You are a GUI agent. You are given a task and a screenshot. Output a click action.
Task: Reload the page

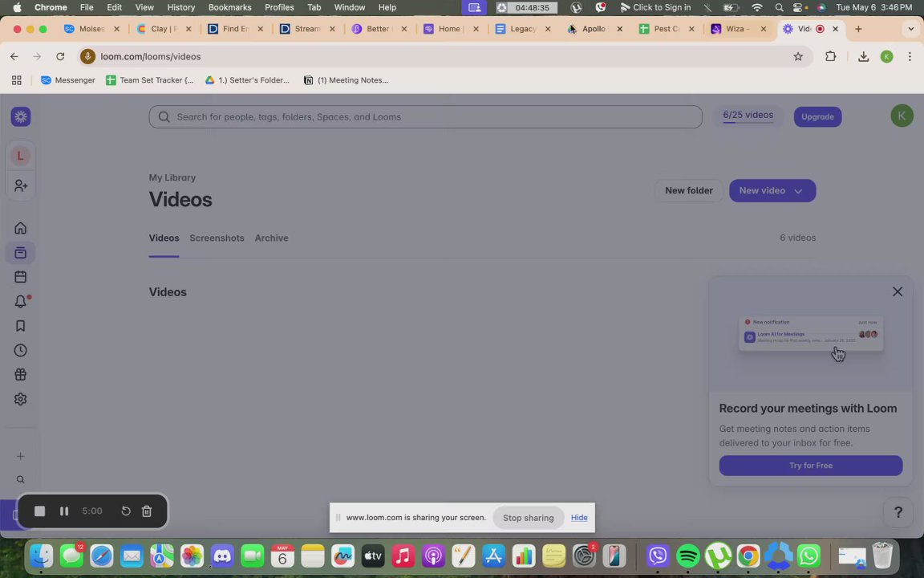pos(60,57)
